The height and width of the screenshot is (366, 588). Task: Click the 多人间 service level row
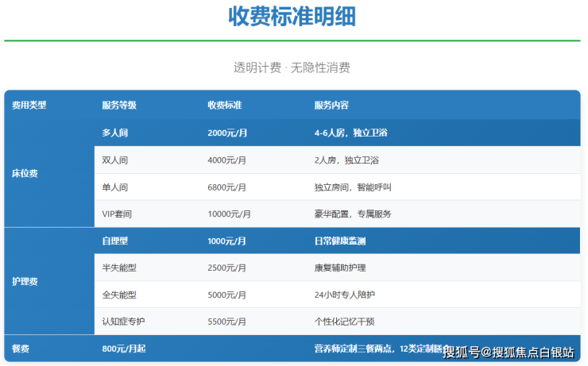(115, 133)
